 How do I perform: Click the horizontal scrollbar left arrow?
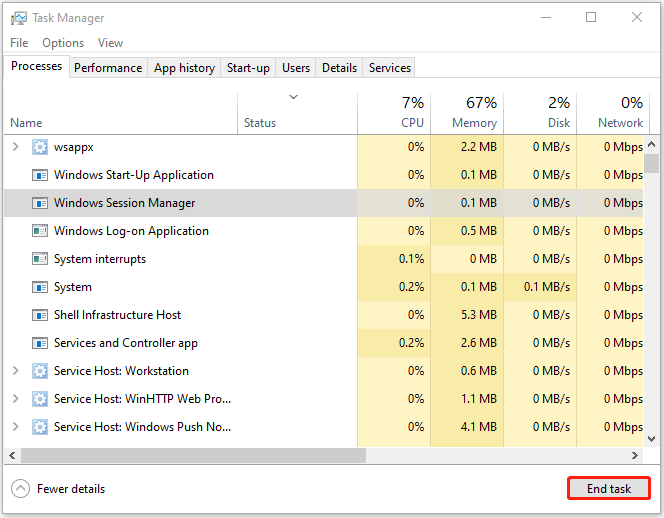[x=12, y=455]
